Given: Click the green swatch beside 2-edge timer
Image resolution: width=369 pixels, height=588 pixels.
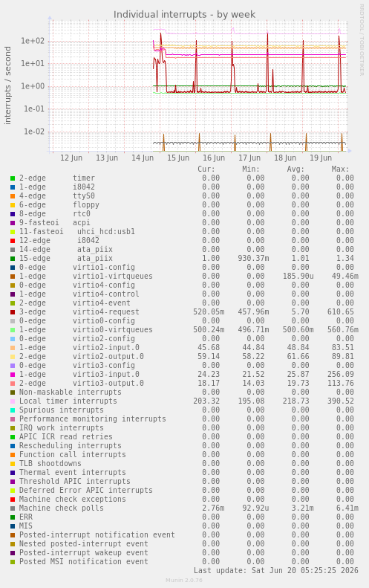Looking at the screenshot, I should click(13, 178).
